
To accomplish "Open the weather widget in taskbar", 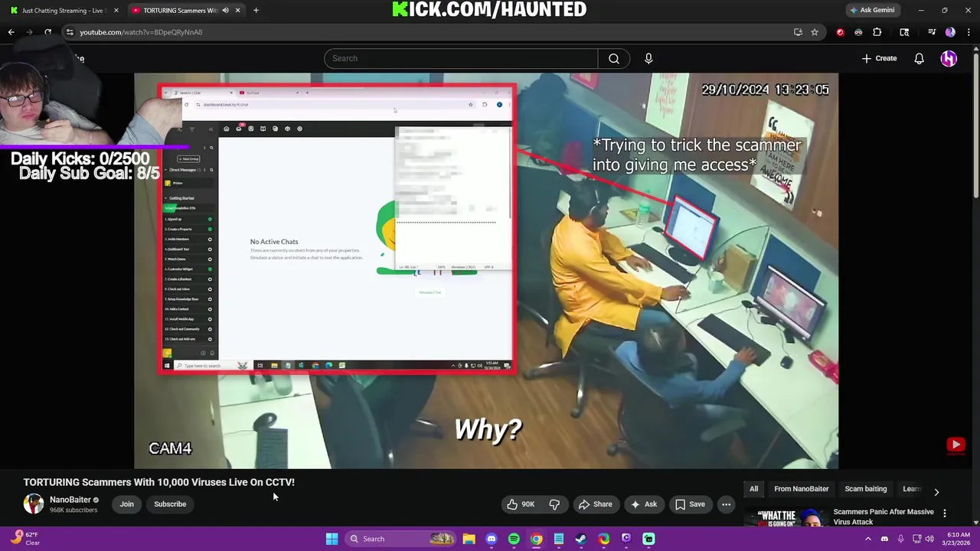I will coord(25,539).
